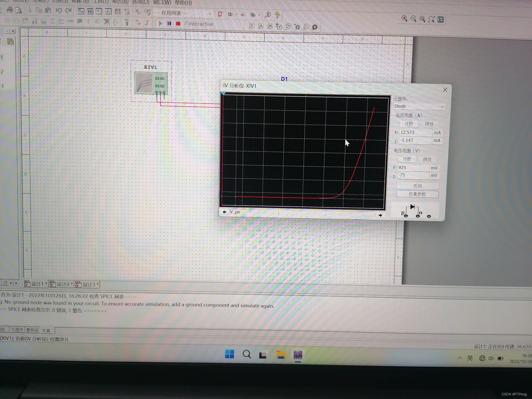The width and height of the screenshot is (532, 399).
Task: Click the Copy icon in the toolbar
Action: pyautogui.click(x=39, y=11)
